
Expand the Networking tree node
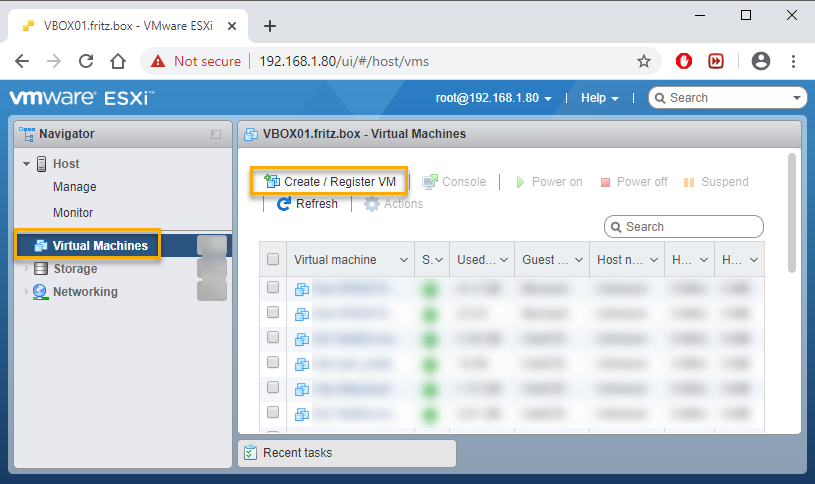click(26, 292)
